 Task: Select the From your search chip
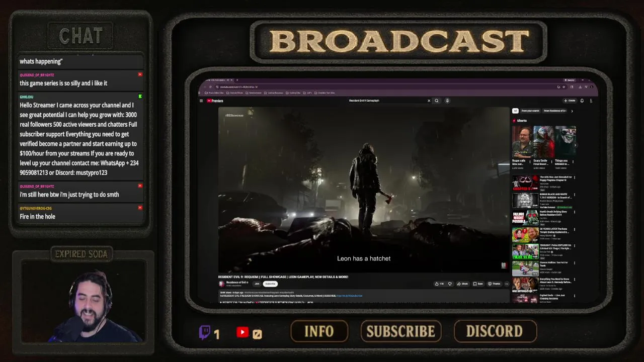click(530, 111)
